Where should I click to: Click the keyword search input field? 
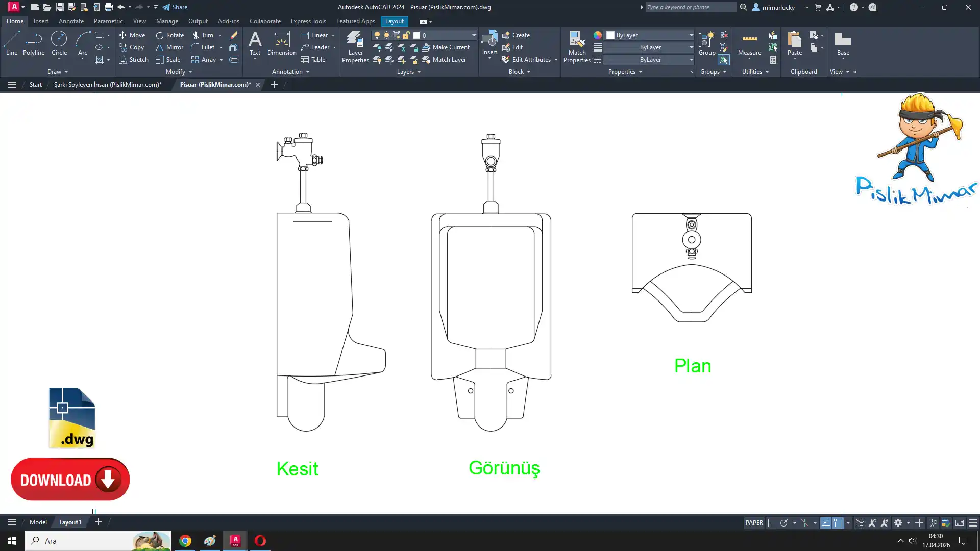click(690, 7)
